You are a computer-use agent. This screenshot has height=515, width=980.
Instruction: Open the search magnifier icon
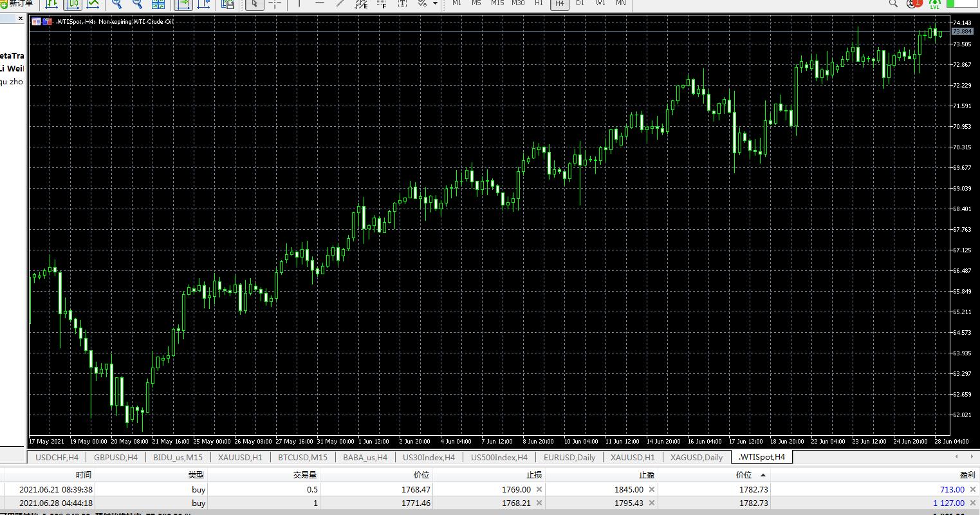pos(892,3)
